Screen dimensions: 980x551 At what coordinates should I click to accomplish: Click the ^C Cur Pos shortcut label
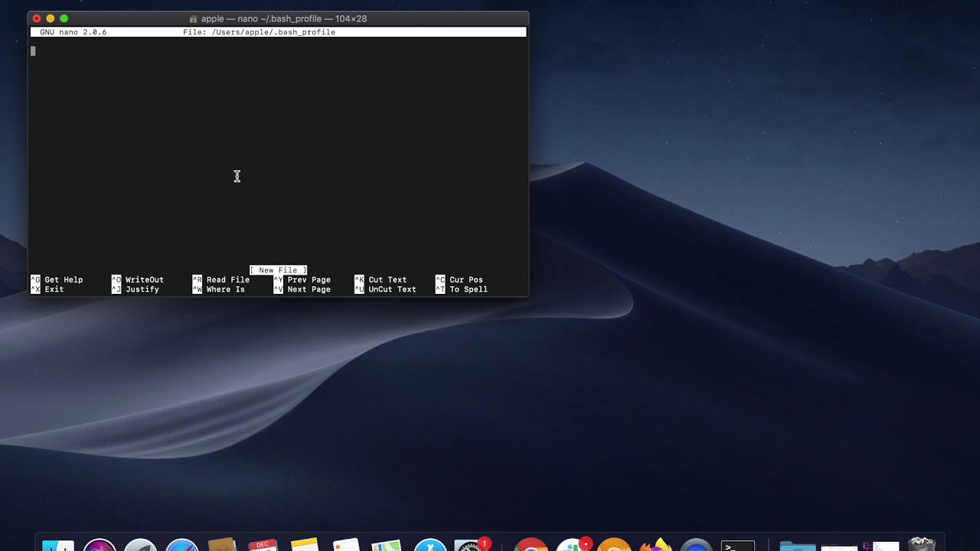point(459,280)
